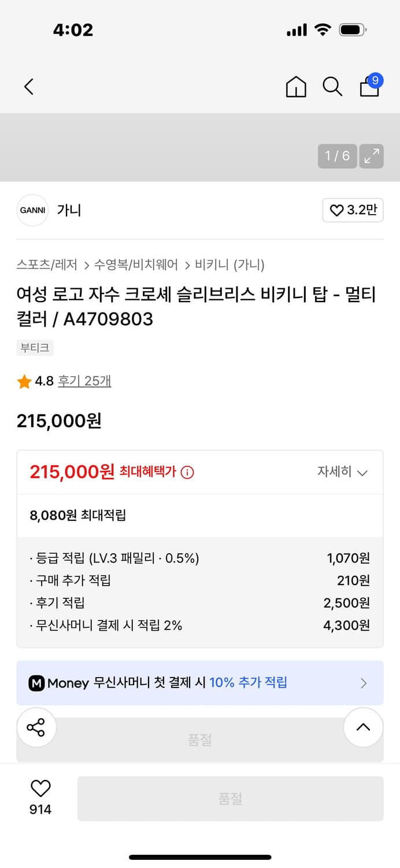
Task: Tap the share icon
Action: pos(36,727)
